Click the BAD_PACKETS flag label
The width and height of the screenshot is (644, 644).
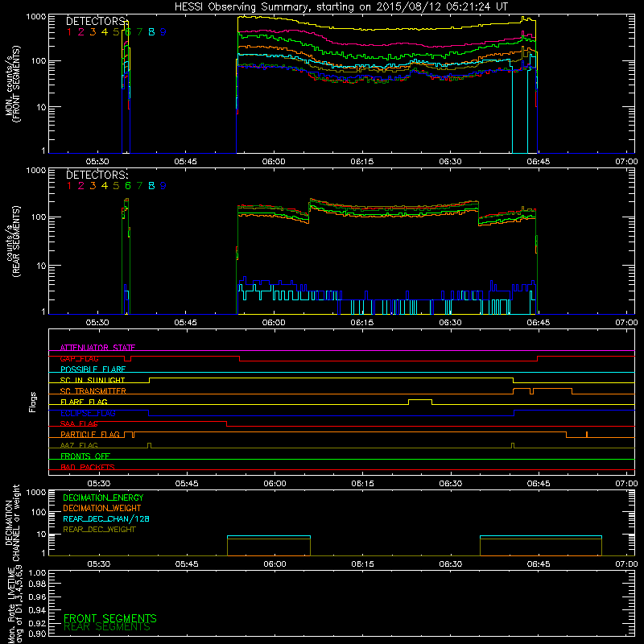click(x=88, y=467)
